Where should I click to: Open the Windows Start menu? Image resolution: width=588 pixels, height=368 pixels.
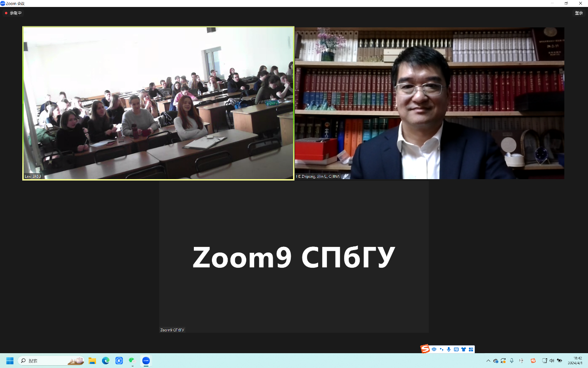[10, 361]
